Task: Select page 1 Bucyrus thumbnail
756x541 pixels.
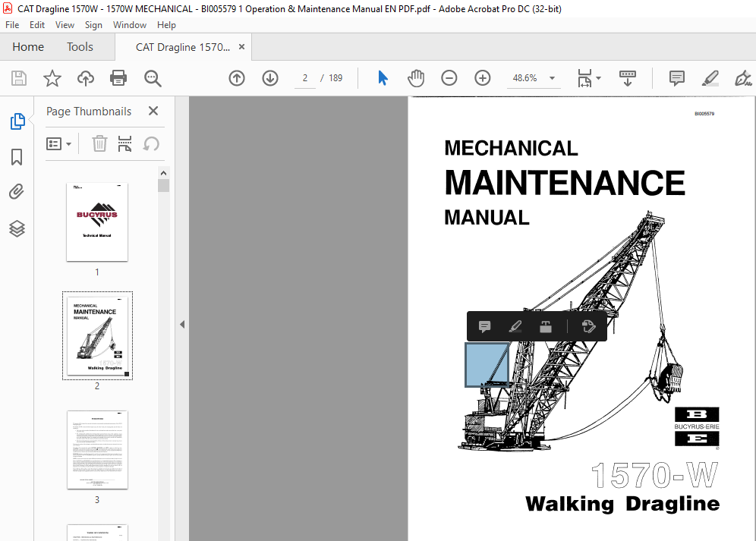Action: point(97,222)
